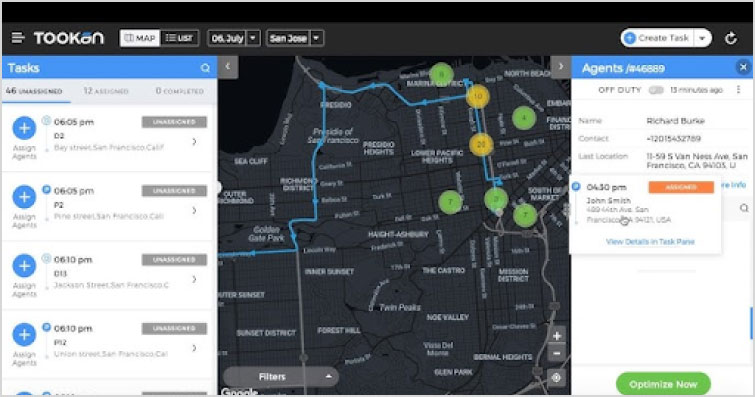The height and width of the screenshot is (397, 755).
Task: Click Unassigned badge on task D2
Action: click(x=174, y=122)
